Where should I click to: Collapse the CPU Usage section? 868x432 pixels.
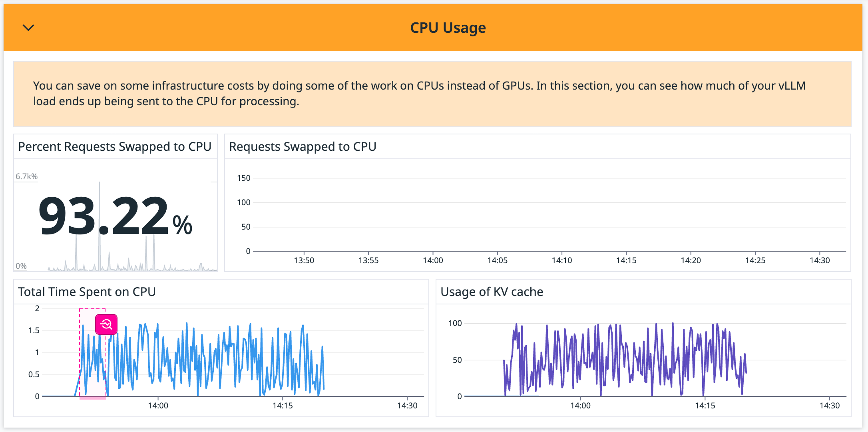point(28,28)
